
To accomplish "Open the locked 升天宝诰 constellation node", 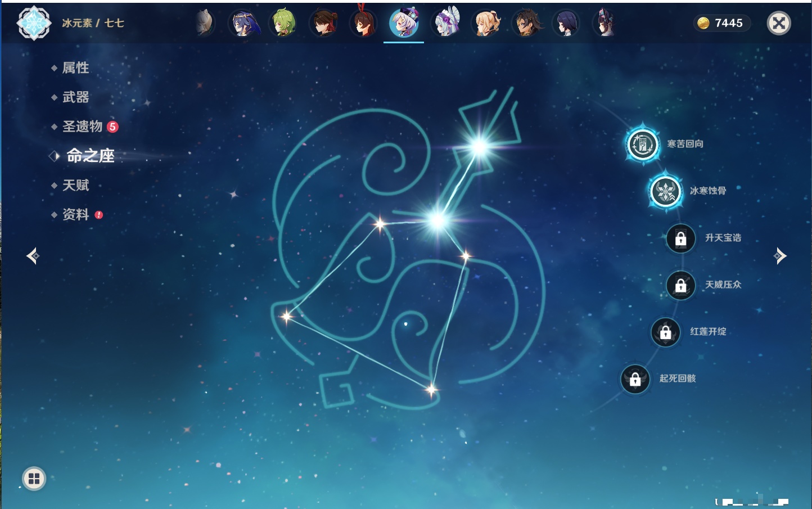I will click(x=680, y=238).
